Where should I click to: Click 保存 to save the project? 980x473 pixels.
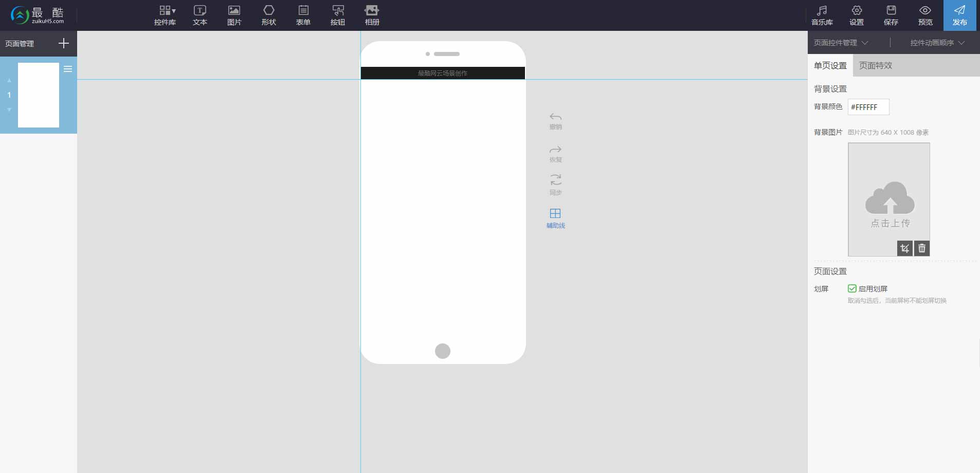[x=891, y=15]
